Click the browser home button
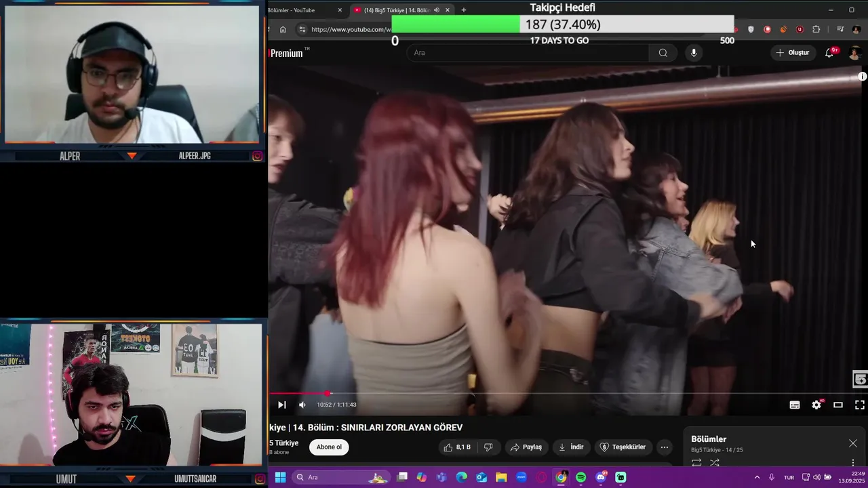Viewport: 868px width, 488px height. click(x=283, y=29)
